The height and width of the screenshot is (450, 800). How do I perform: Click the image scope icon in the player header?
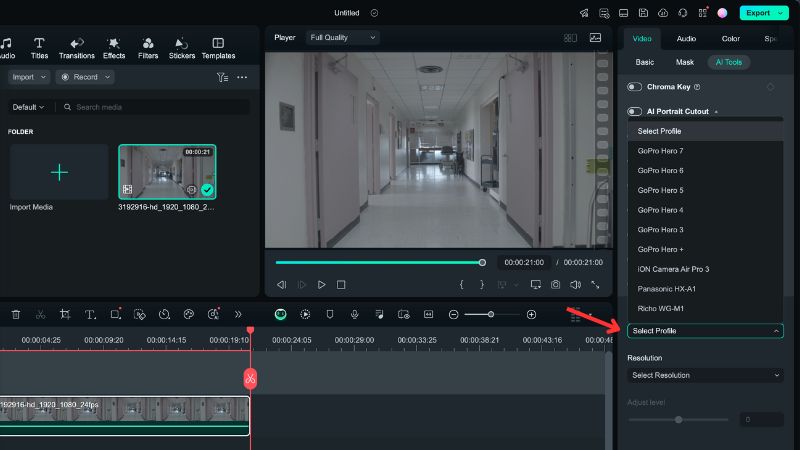point(595,38)
